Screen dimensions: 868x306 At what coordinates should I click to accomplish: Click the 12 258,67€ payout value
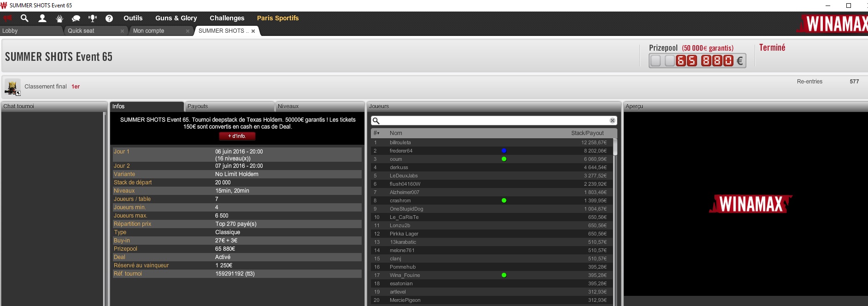594,142
